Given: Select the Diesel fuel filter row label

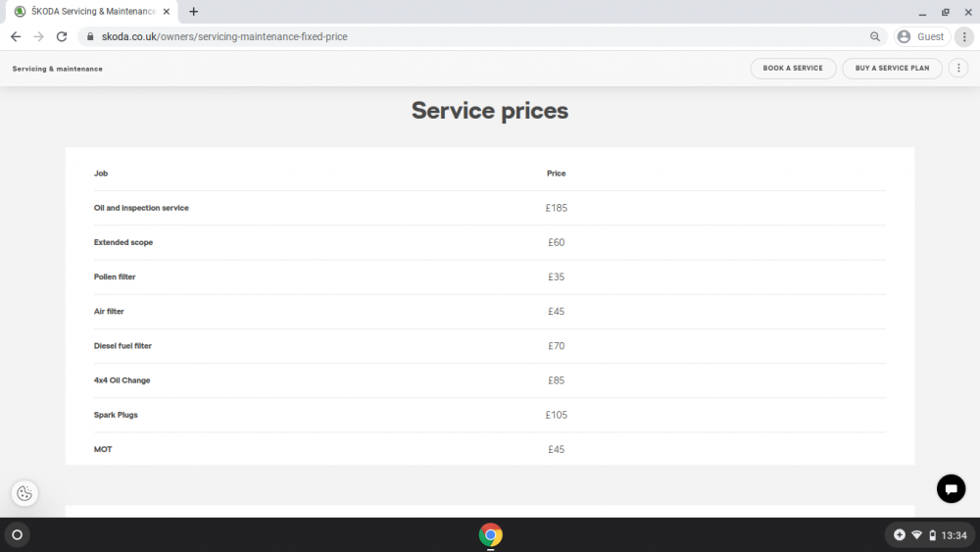Looking at the screenshot, I should (122, 346).
